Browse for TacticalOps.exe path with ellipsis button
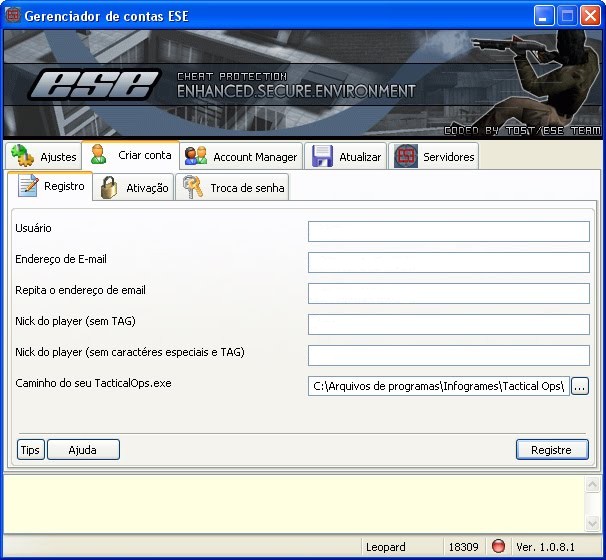The width and height of the screenshot is (606, 560). pyautogui.click(x=581, y=386)
